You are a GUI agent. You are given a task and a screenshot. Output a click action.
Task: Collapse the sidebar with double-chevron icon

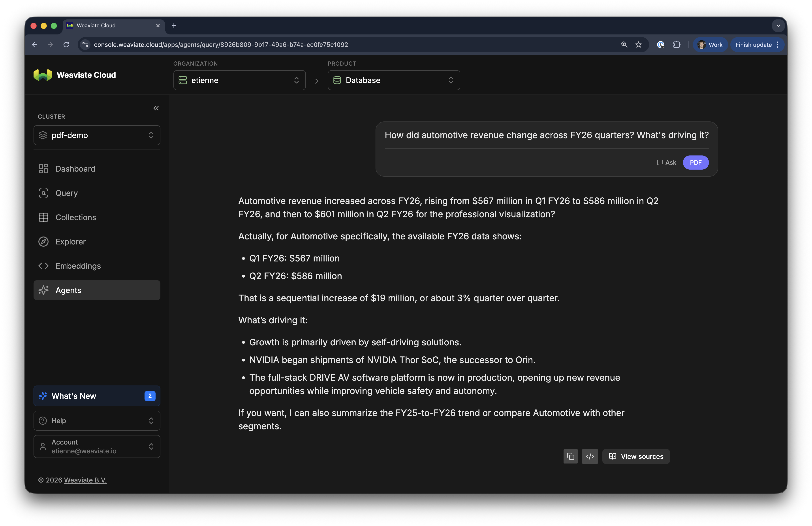pyautogui.click(x=156, y=108)
